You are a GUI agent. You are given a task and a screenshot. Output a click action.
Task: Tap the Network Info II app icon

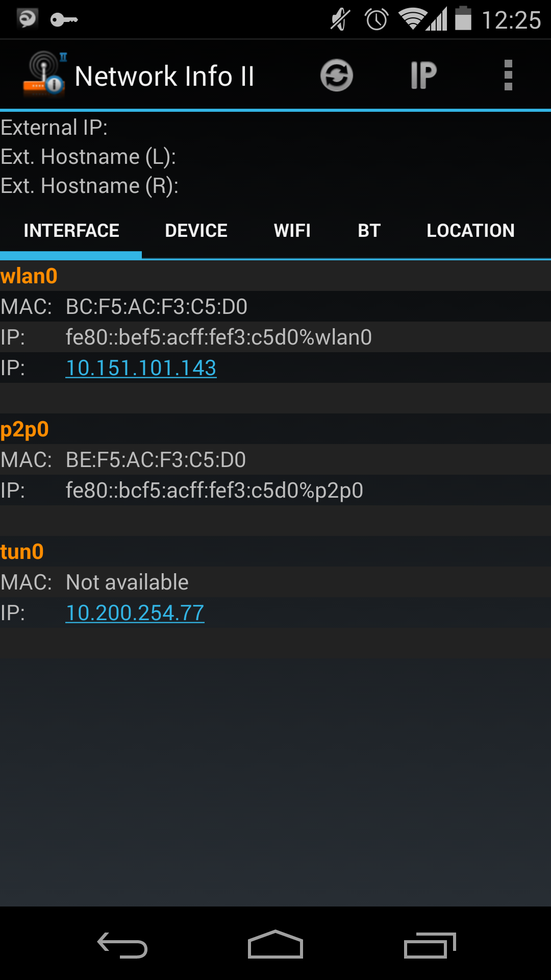45,75
